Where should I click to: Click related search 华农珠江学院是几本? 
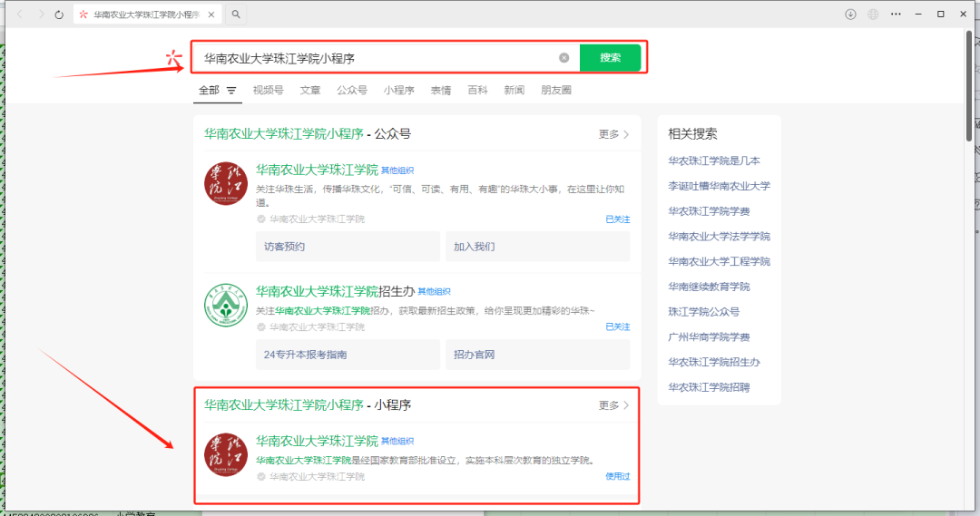tap(714, 161)
